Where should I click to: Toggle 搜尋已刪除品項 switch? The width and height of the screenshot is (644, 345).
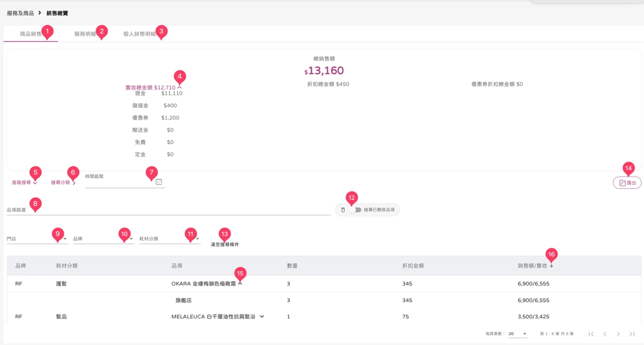pos(355,210)
